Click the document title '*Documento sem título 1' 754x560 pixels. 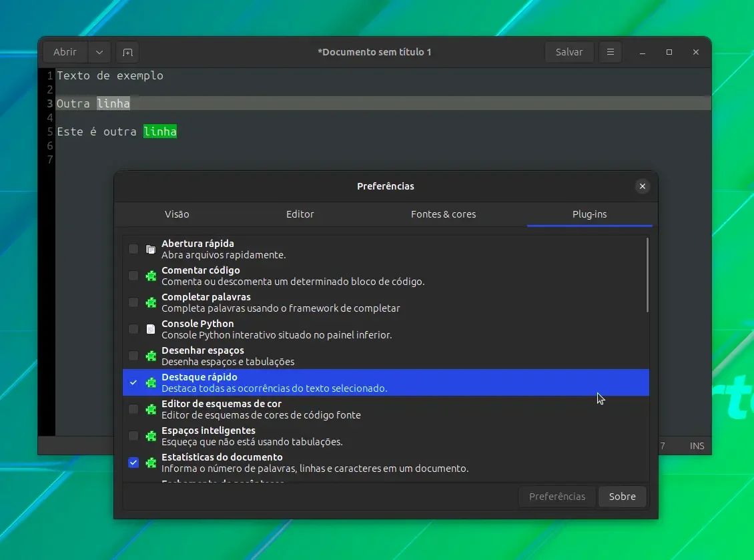pos(374,52)
